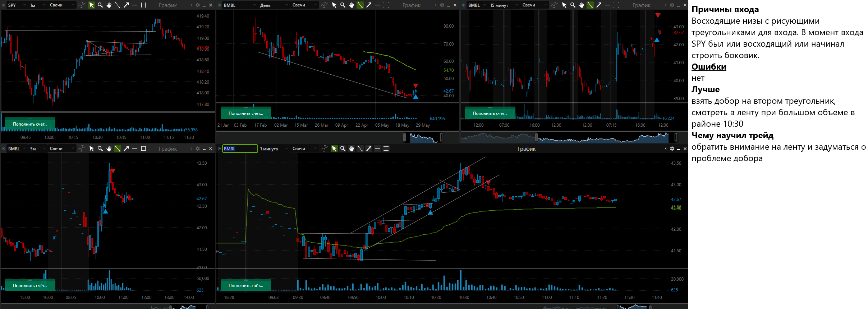Click Пополнить счёт in BMBL 1 минута chart

245,285
